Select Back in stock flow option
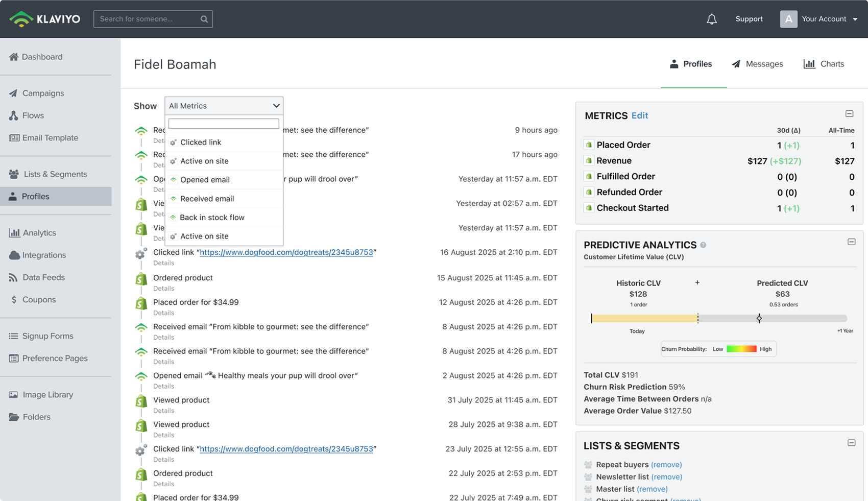 224,218
